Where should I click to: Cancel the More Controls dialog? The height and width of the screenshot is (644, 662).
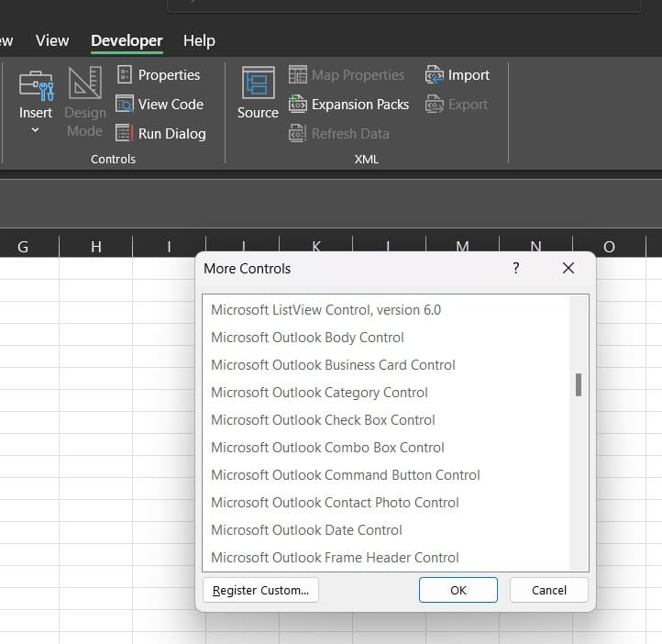click(549, 590)
